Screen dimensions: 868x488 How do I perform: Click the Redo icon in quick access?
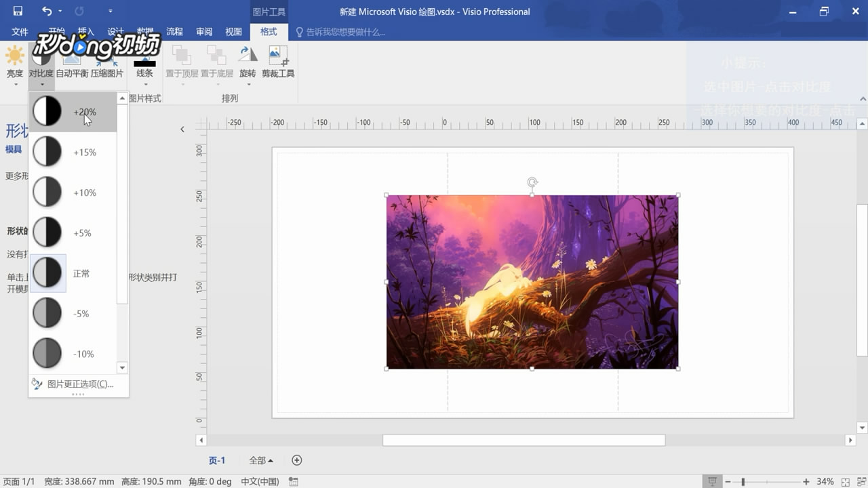pyautogui.click(x=79, y=11)
